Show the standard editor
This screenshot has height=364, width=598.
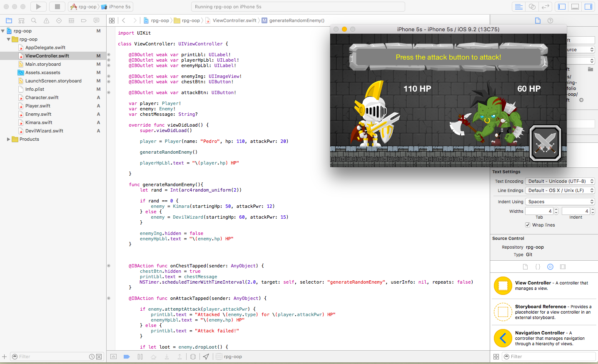(x=519, y=7)
